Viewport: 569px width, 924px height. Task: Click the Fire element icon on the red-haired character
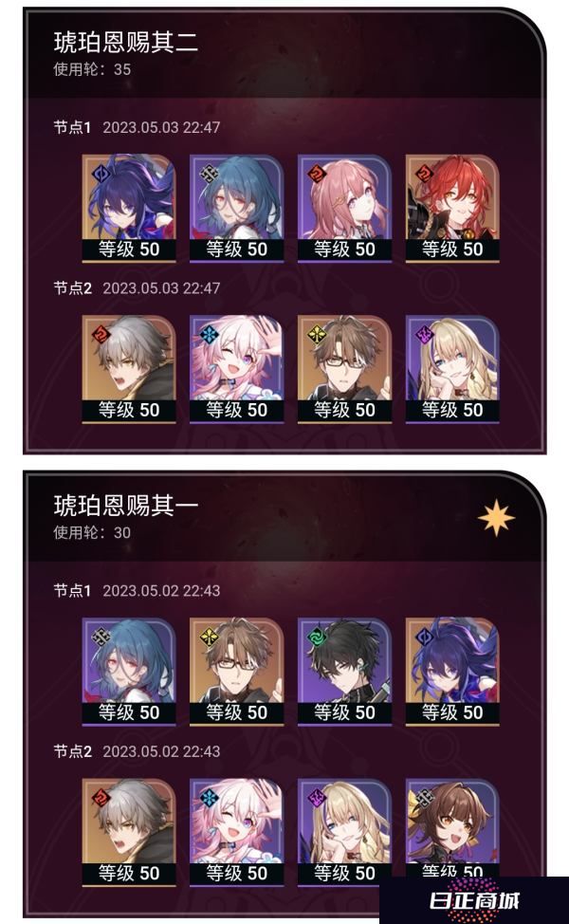[425, 174]
